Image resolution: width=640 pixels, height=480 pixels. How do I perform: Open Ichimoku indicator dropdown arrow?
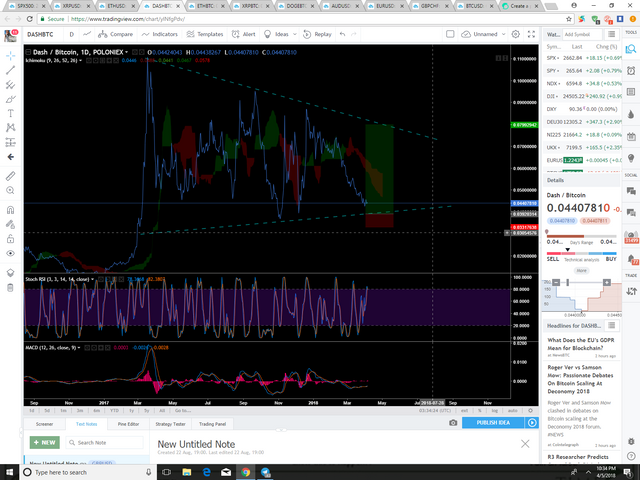[80, 60]
